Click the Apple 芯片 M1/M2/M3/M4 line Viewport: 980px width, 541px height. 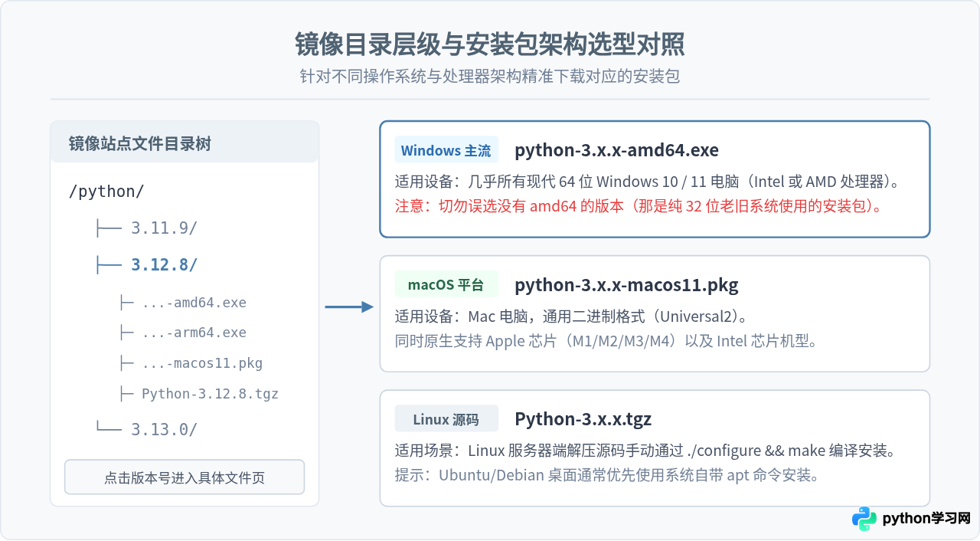point(606,341)
